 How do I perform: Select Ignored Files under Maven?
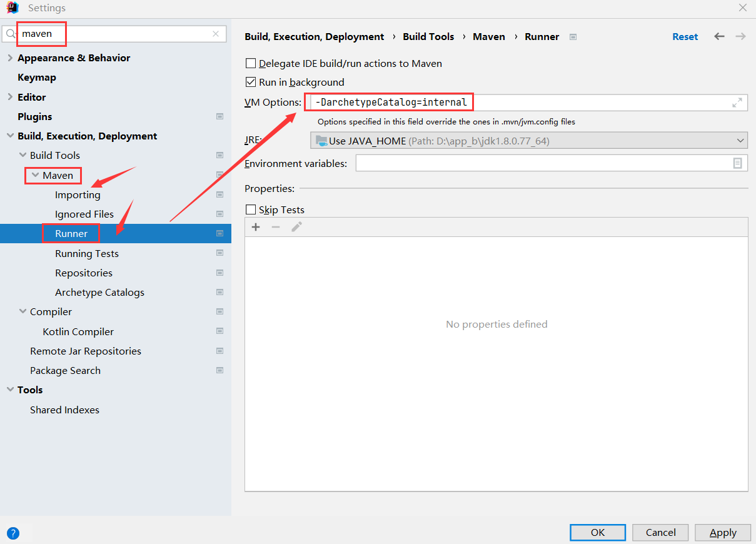(84, 214)
